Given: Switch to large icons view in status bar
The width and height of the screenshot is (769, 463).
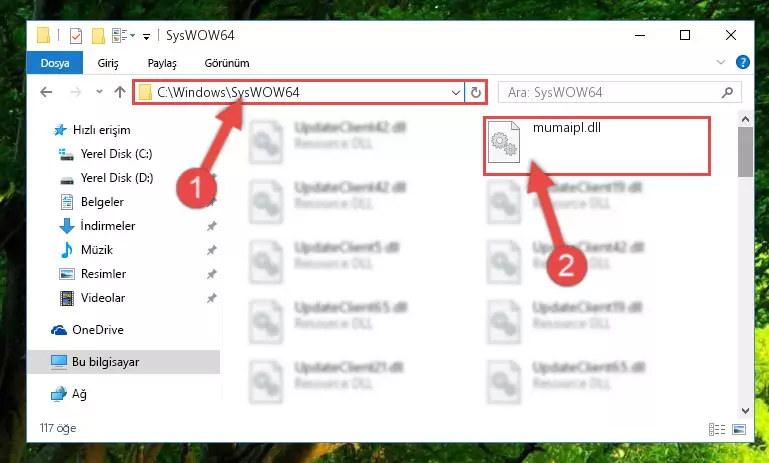Looking at the screenshot, I should coord(739,430).
